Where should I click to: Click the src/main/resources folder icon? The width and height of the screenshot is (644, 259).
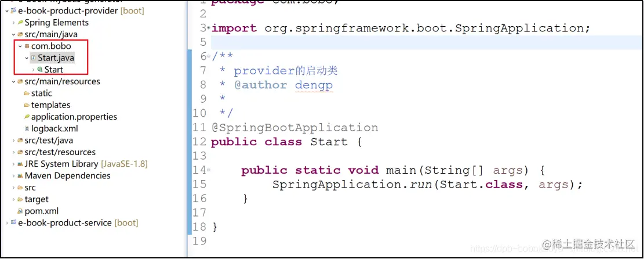click(20, 81)
